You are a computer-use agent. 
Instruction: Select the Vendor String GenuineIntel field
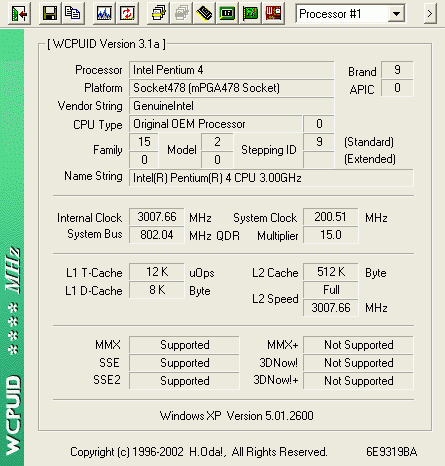(232, 106)
